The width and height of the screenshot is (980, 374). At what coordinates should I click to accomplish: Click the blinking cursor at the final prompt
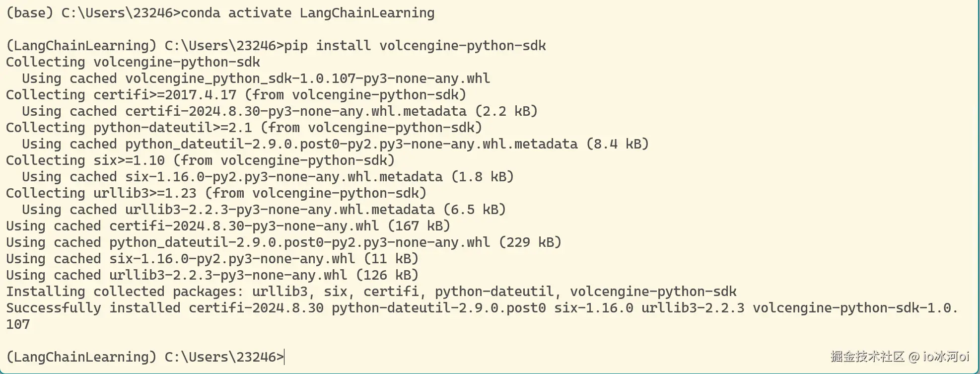pos(284,357)
